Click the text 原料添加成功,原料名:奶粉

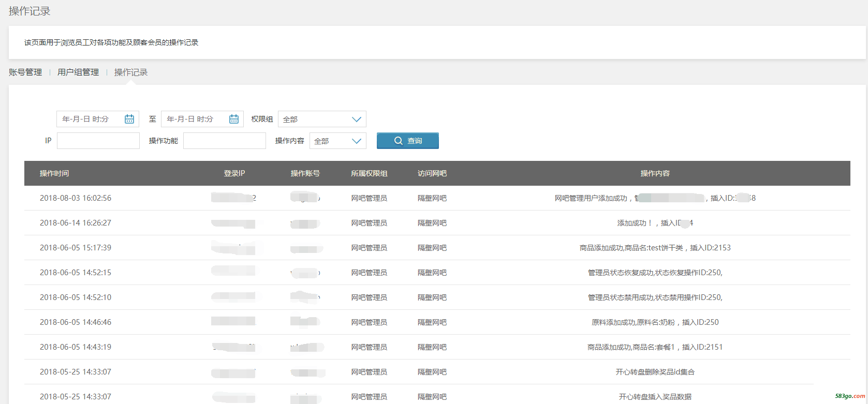tap(634, 322)
